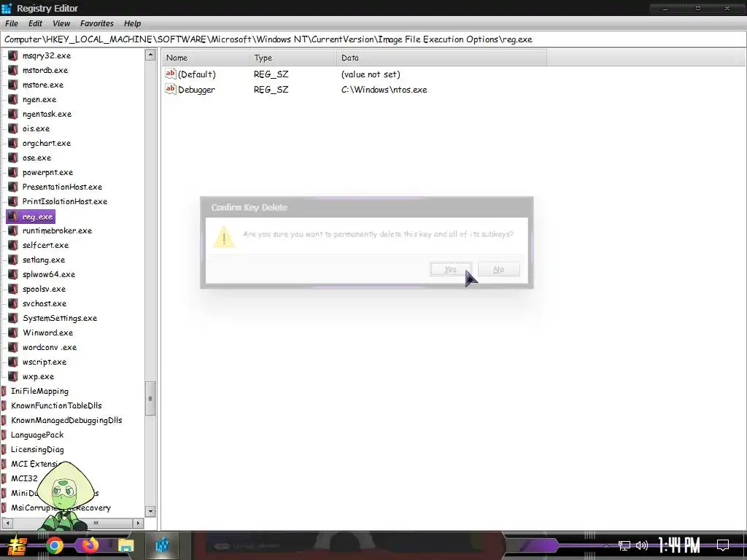
Task: Confirm deletion with the Yes button
Action: pos(451,269)
